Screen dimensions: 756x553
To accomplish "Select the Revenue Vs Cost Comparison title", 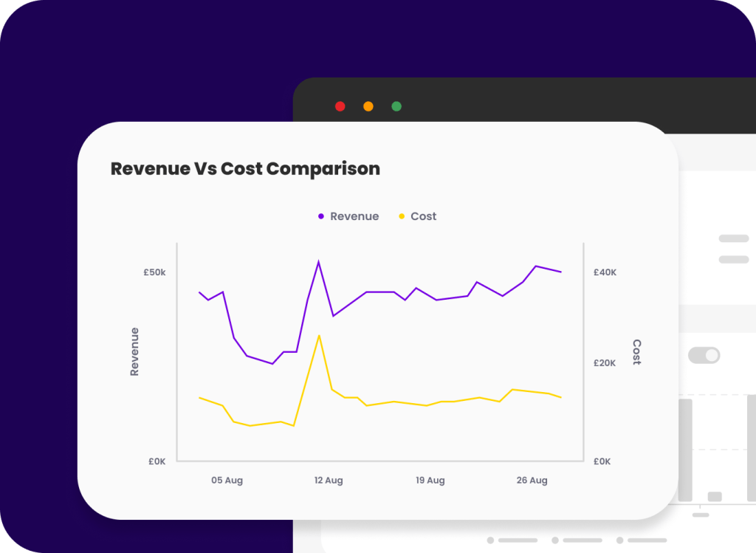I will pos(245,168).
